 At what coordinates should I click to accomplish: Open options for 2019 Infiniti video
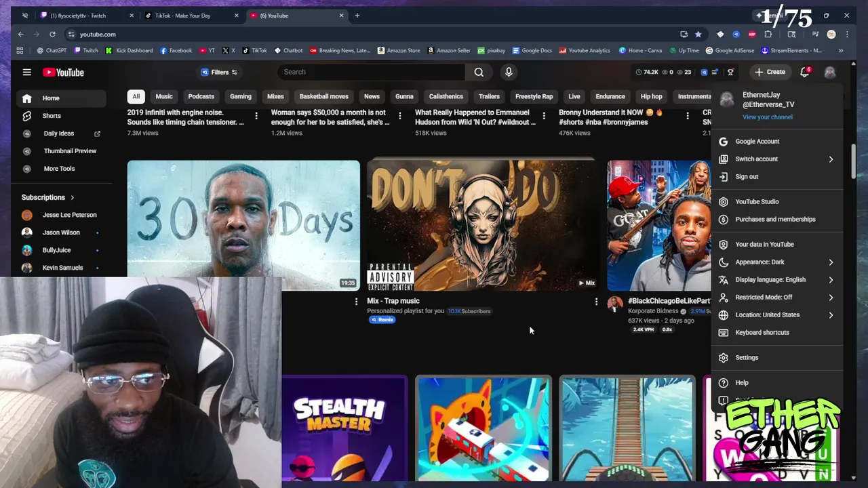coord(256,117)
